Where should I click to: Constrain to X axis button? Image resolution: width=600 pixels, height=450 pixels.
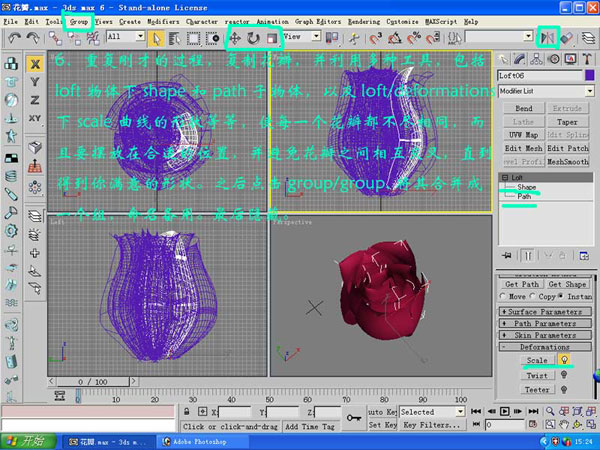pyautogui.click(x=35, y=64)
